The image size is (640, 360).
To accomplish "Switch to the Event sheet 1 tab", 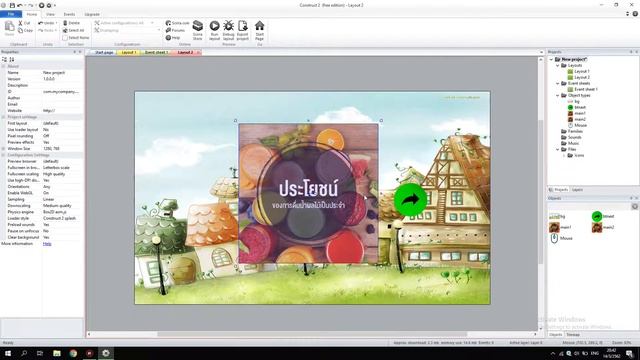I will (156, 52).
